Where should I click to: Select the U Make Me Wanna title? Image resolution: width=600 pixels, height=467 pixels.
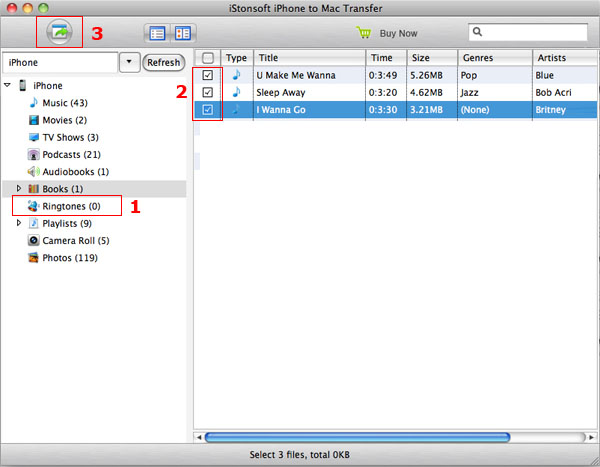click(296, 75)
